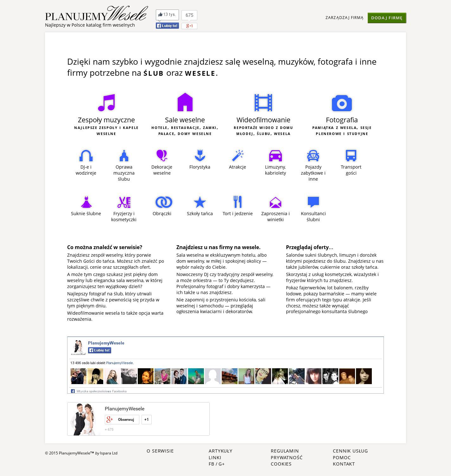Open the Limuzyny, kabriolety car icon
451x476 pixels.
point(276,156)
